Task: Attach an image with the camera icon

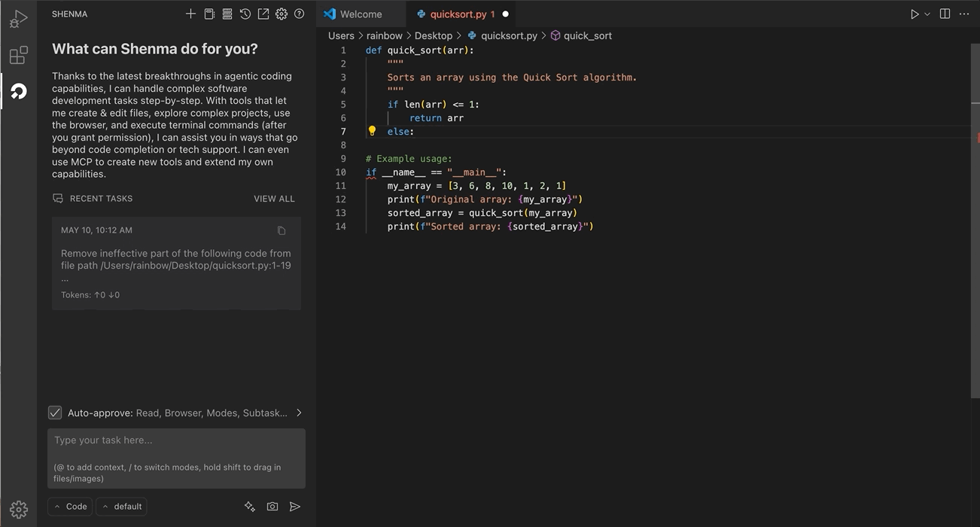Action: point(272,507)
